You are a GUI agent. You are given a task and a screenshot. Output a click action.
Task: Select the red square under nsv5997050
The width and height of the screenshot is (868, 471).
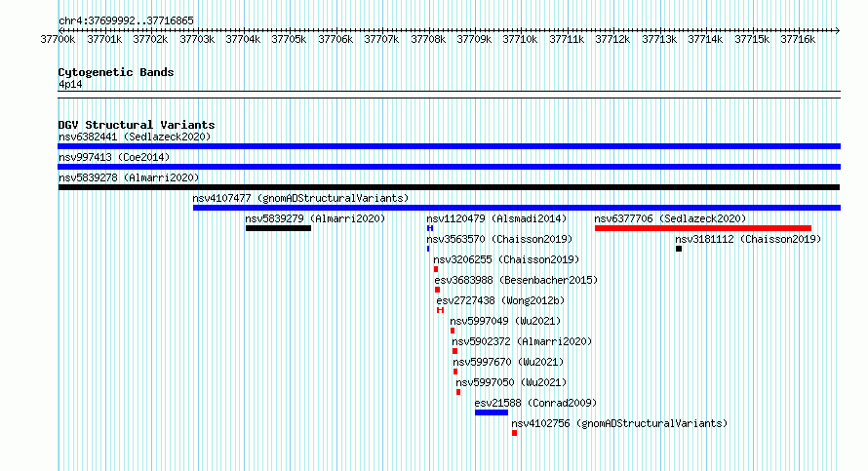(458, 392)
